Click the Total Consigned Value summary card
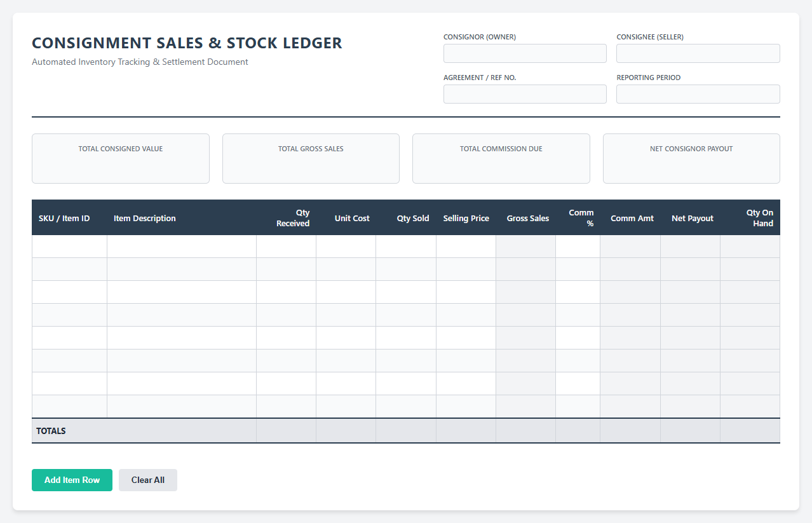 click(121, 158)
